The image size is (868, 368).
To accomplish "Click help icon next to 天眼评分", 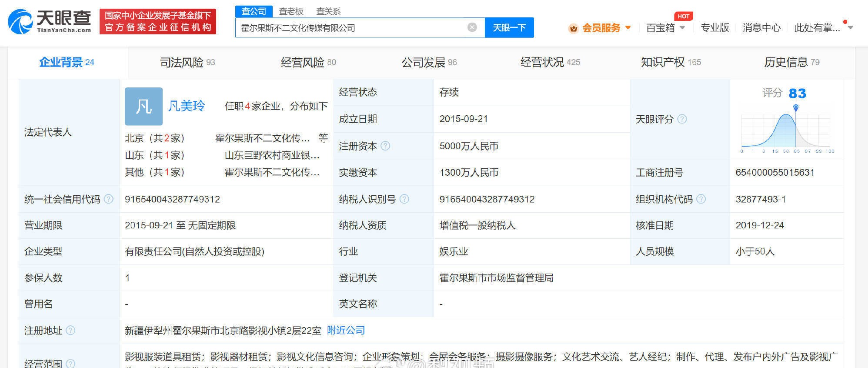I will pos(682,119).
